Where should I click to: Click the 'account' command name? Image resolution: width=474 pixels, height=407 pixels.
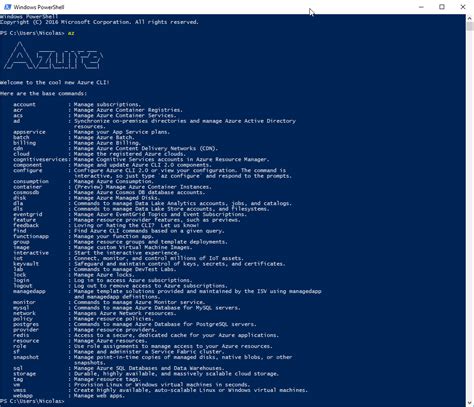tap(24, 104)
